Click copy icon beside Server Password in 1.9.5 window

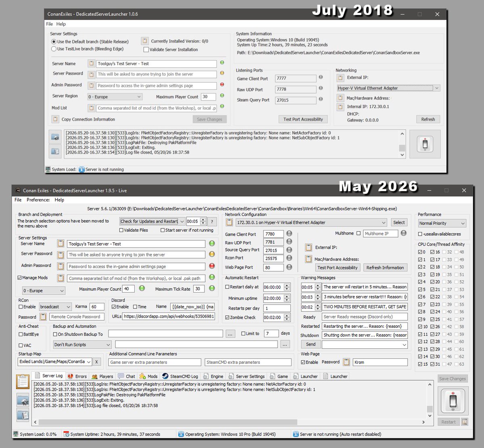point(60,255)
